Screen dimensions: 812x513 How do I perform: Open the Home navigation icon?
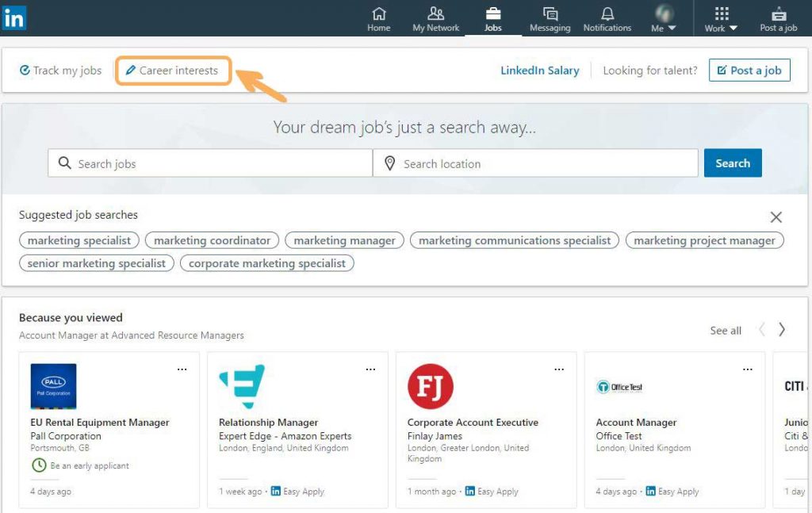[379, 19]
